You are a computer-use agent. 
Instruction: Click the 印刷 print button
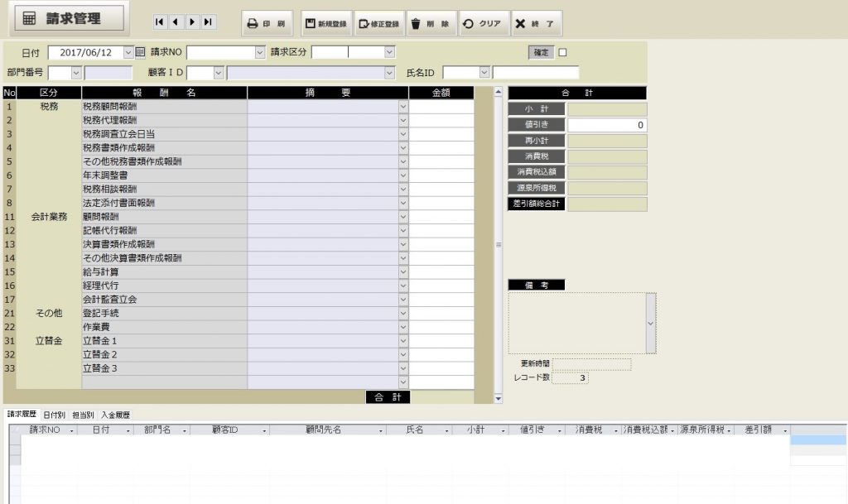(267, 24)
